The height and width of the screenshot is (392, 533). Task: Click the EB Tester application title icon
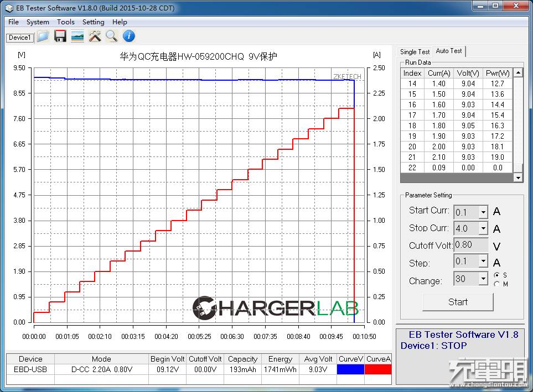tap(9, 8)
